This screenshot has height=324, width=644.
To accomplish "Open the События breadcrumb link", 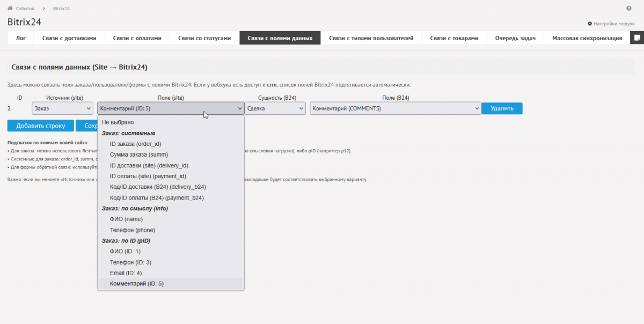I will (x=25, y=9).
